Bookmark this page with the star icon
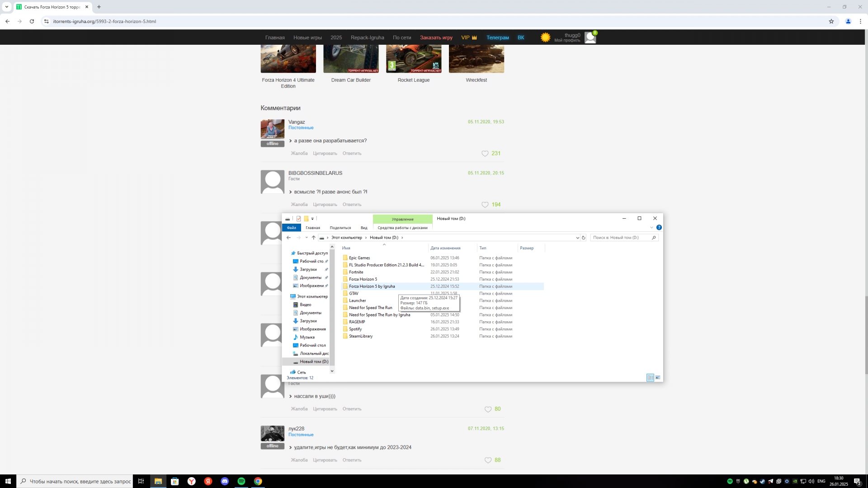868x488 pixels. coord(831,21)
